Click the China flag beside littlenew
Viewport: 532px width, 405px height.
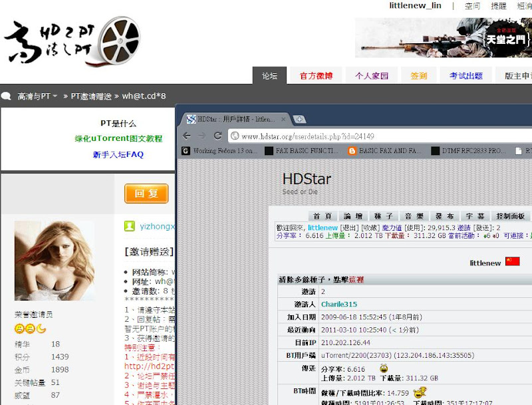coord(512,261)
